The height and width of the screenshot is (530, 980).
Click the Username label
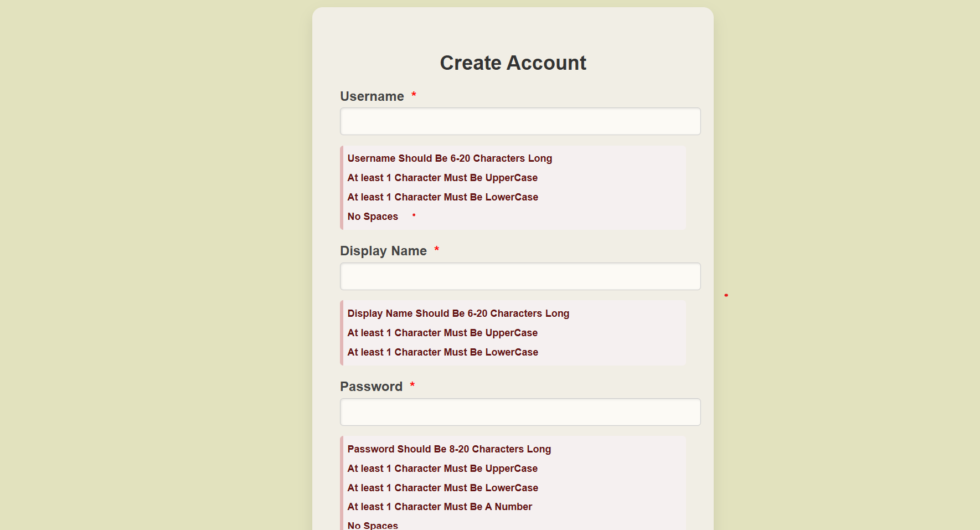click(372, 96)
